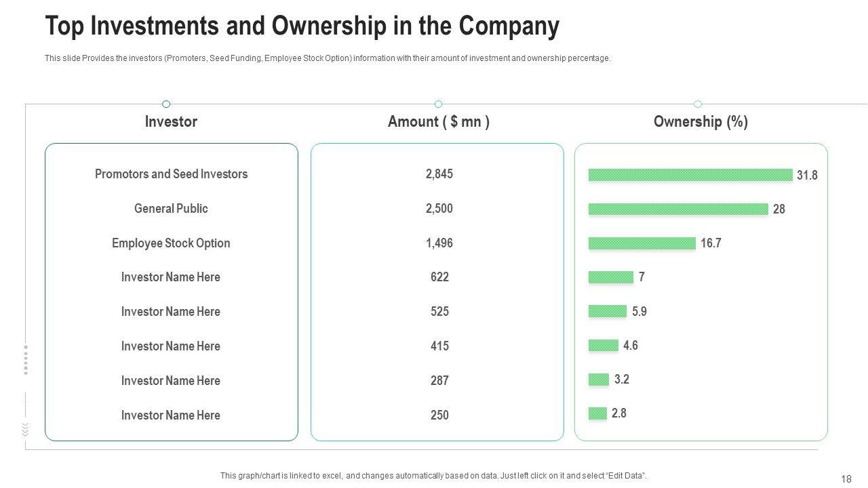Select the smallest 2.8 ownership bar

coord(597,413)
